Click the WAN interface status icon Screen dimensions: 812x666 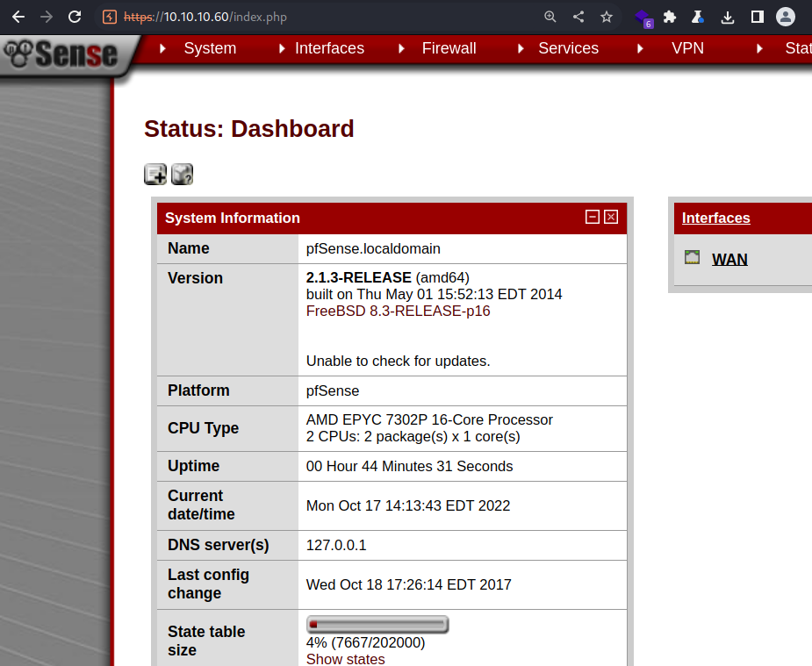coord(693,257)
